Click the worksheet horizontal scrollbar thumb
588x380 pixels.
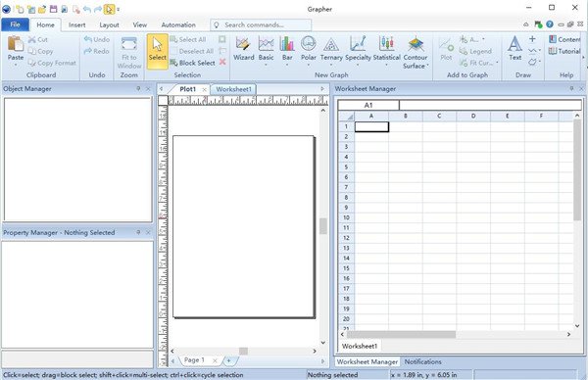401,334
